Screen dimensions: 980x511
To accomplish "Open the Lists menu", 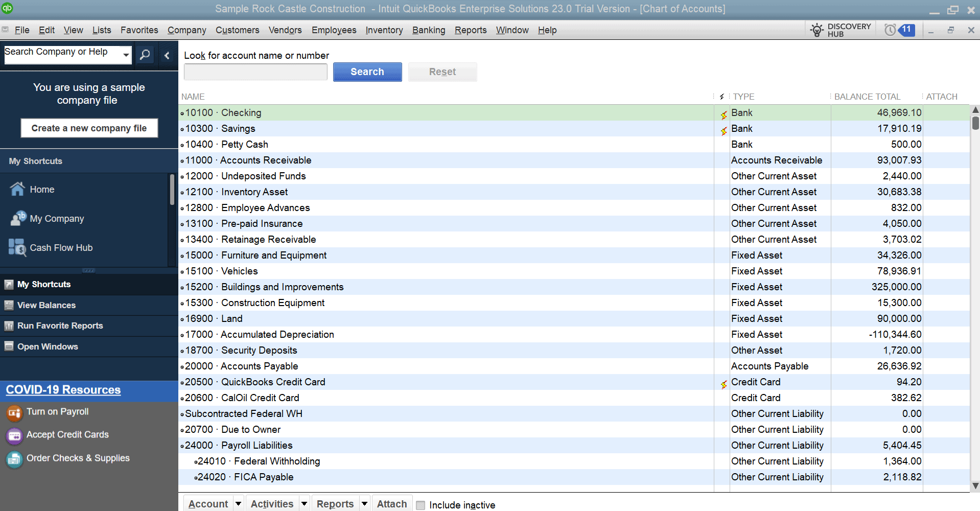I will pos(102,30).
